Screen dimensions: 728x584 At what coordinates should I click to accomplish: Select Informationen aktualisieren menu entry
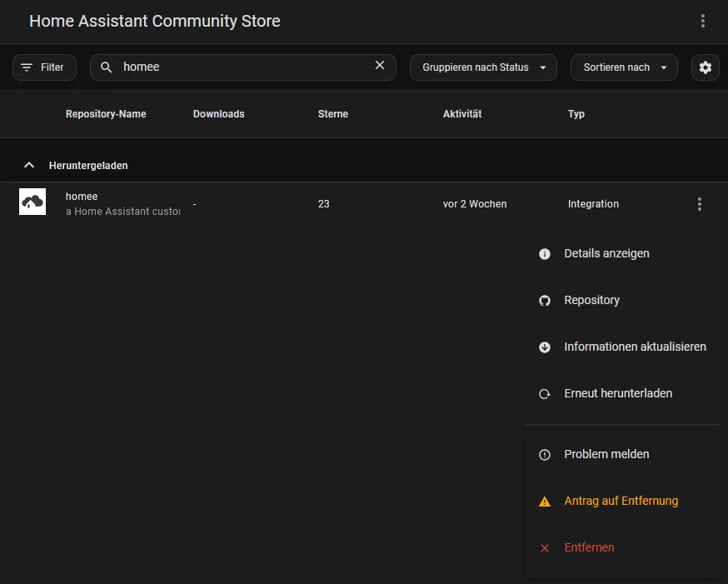coord(622,347)
